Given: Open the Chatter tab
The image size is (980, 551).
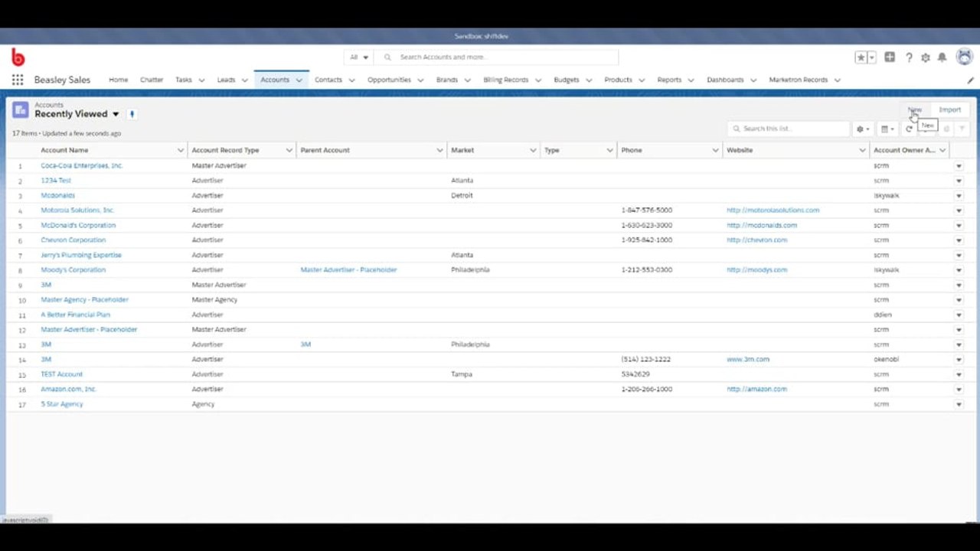Looking at the screenshot, I should [152, 80].
